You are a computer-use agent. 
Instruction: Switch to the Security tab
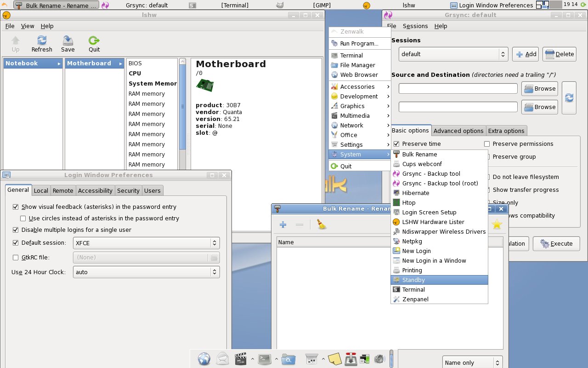(x=128, y=190)
